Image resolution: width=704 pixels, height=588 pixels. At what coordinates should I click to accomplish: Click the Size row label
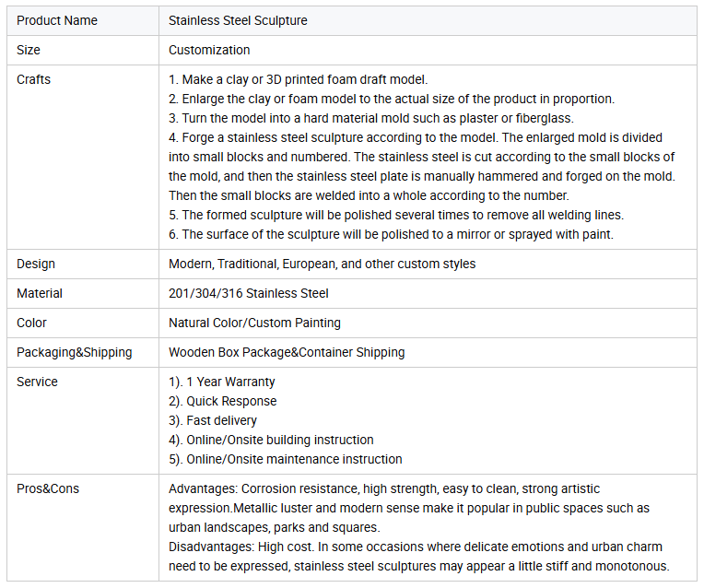[x=29, y=50]
